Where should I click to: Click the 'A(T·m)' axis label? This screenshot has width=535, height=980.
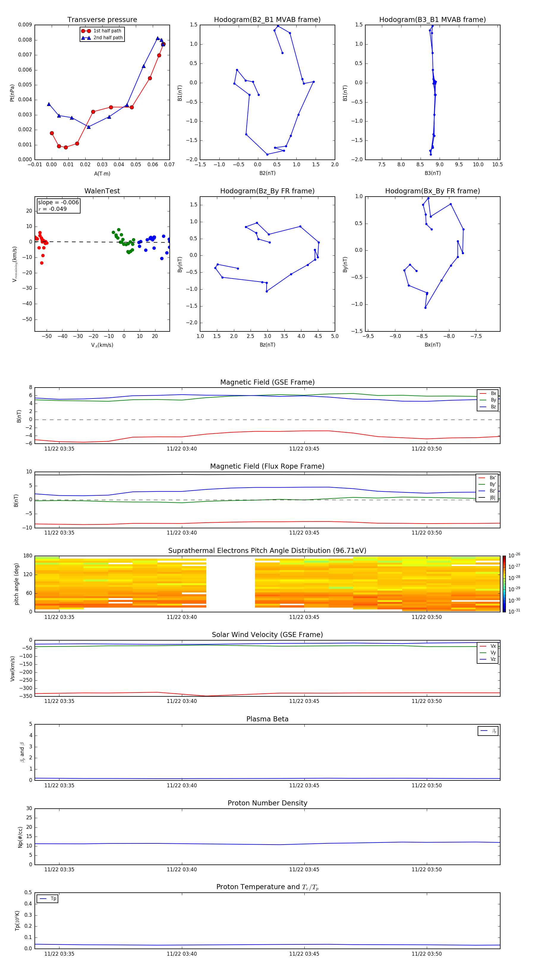click(x=102, y=173)
